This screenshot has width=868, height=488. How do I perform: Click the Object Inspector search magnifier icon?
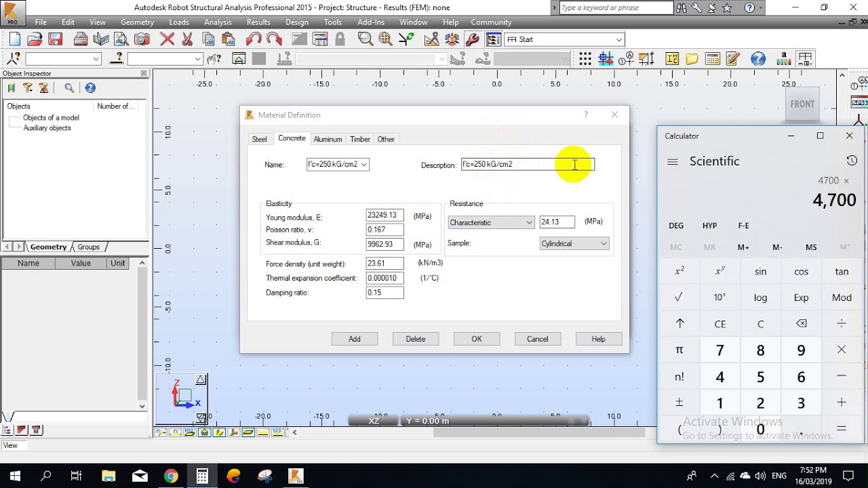click(69, 88)
